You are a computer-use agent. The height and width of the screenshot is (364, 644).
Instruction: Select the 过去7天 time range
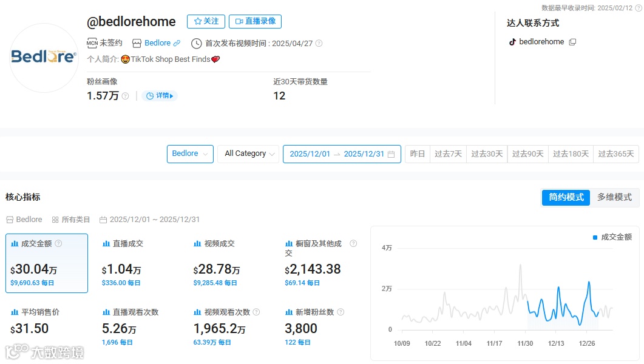tap(448, 154)
